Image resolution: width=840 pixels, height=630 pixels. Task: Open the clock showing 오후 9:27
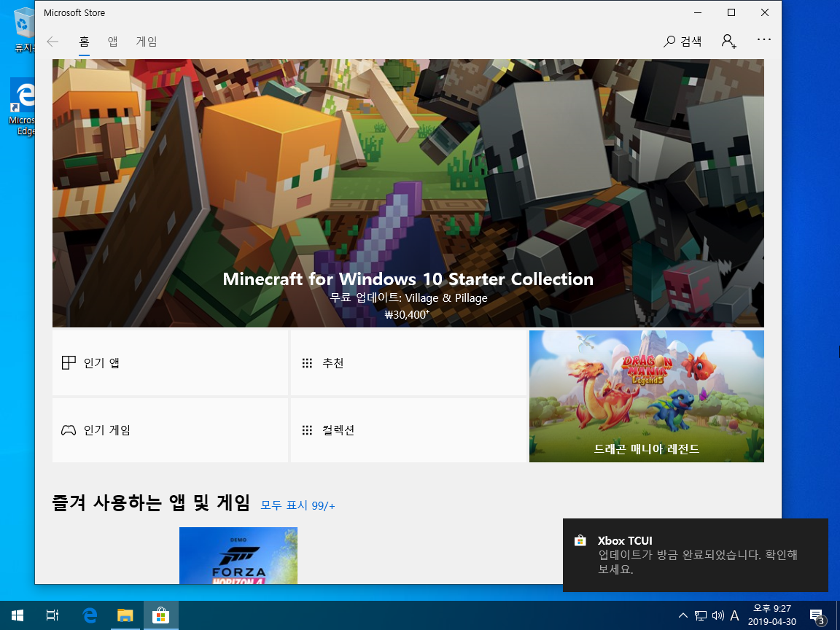point(772,615)
